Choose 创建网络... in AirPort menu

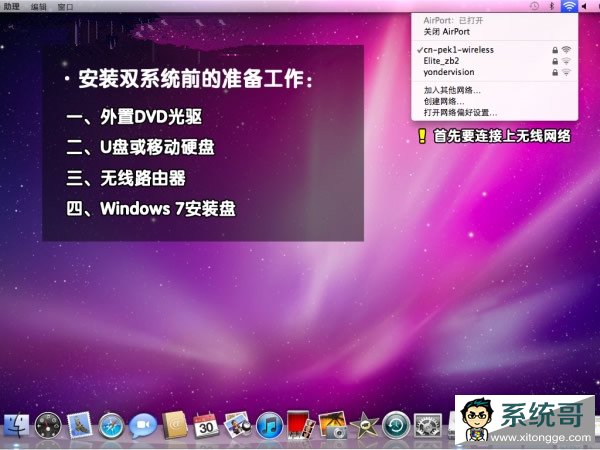494,101
